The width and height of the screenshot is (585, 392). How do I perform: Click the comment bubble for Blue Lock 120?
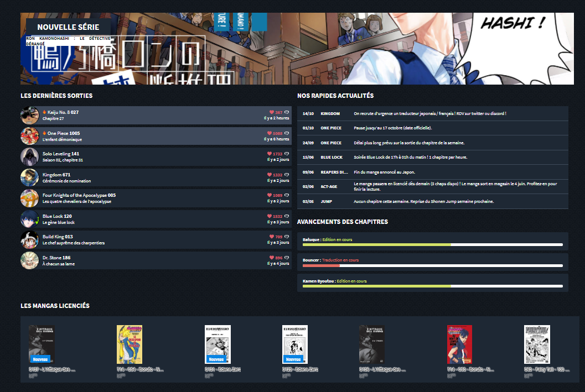pyautogui.click(x=287, y=216)
